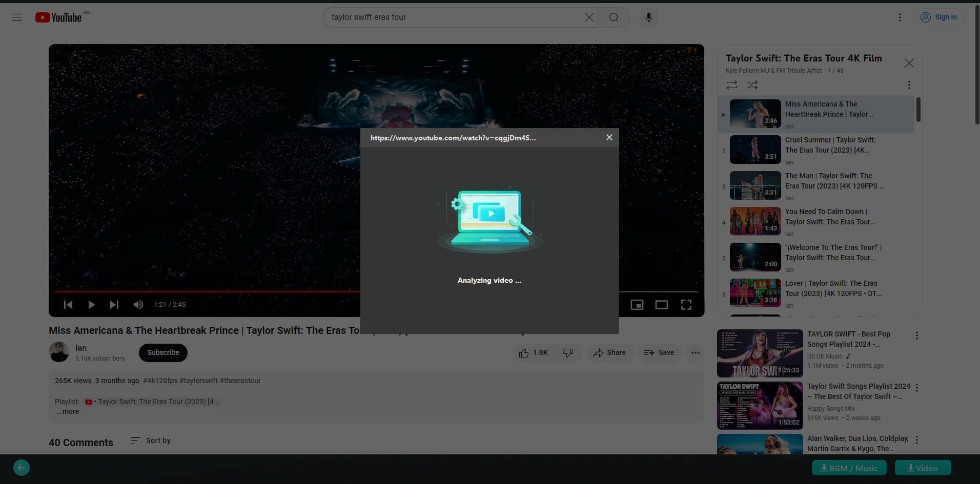Save the video to playlist
The width and height of the screenshot is (980, 484).
(659, 352)
